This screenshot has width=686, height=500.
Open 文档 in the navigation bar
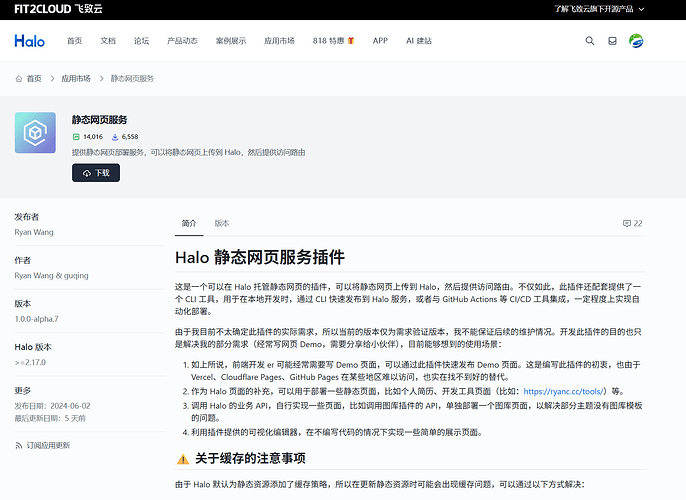[x=108, y=41]
